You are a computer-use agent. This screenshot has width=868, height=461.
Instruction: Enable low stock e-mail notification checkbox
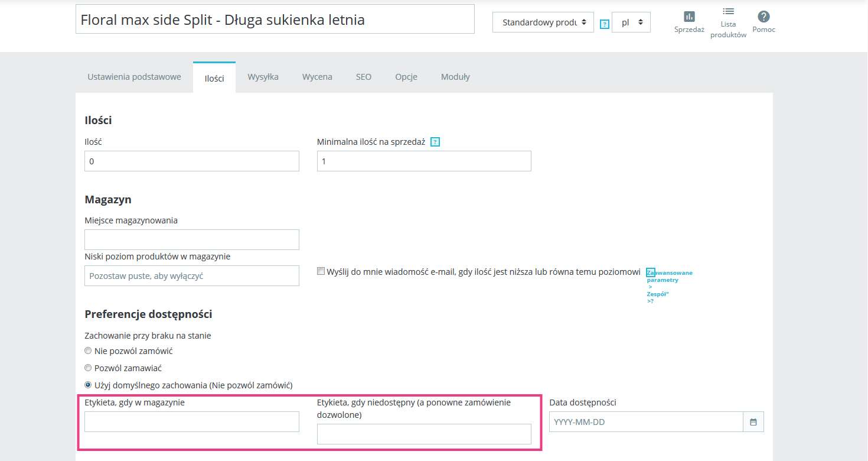pyautogui.click(x=321, y=271)
